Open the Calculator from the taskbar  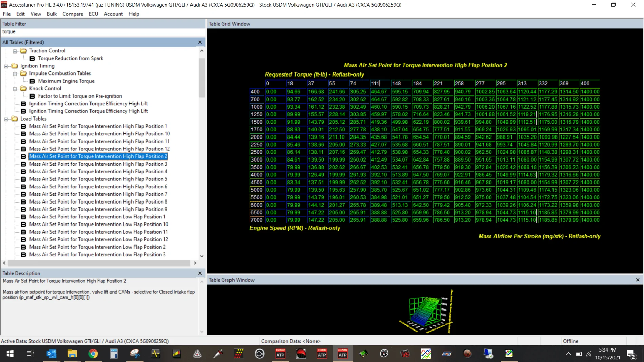pyautogui.click(x=114, y=354)
